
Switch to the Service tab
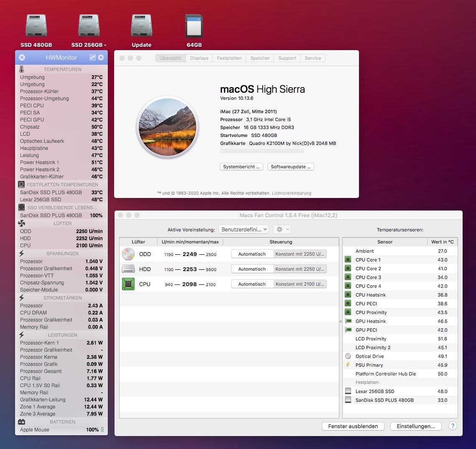(x=313, y=58)
